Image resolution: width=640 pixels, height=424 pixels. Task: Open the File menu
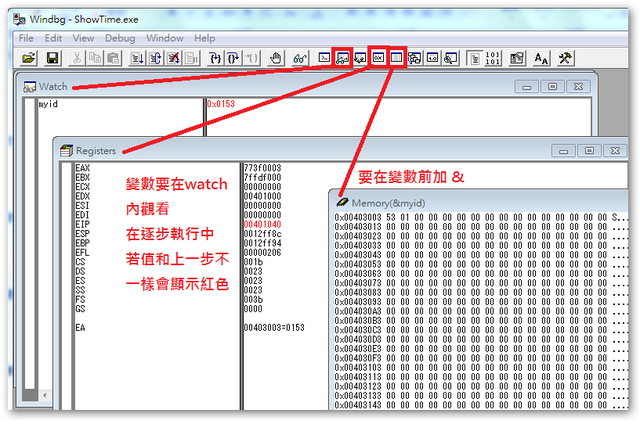click(x=26, y=38)
